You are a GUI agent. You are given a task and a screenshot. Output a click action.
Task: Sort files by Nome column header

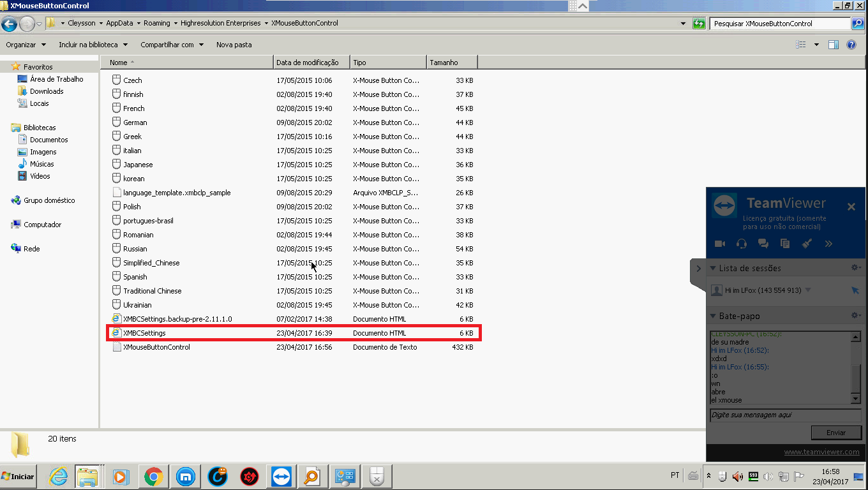coord(187,63)
